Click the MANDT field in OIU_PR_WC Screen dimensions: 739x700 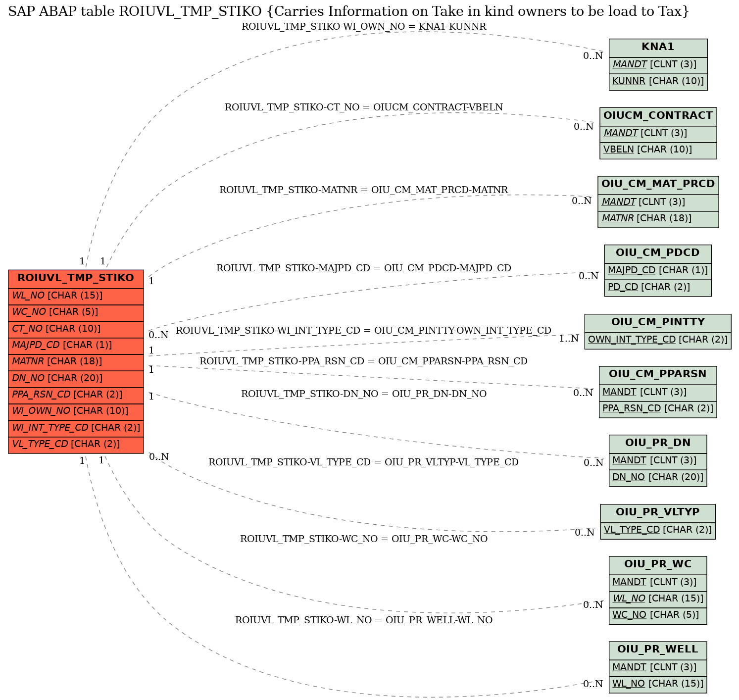(658, 582)
